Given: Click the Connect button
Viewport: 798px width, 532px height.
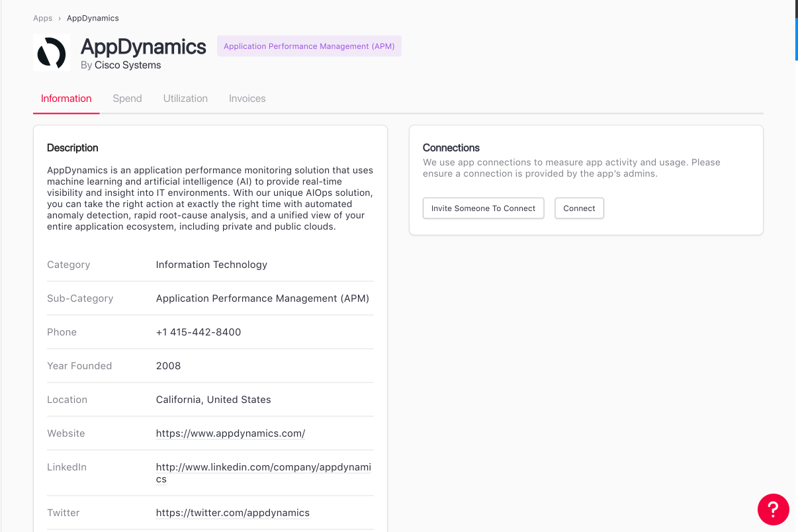Looking at the screenshot, I should click(x=579, y=208).
